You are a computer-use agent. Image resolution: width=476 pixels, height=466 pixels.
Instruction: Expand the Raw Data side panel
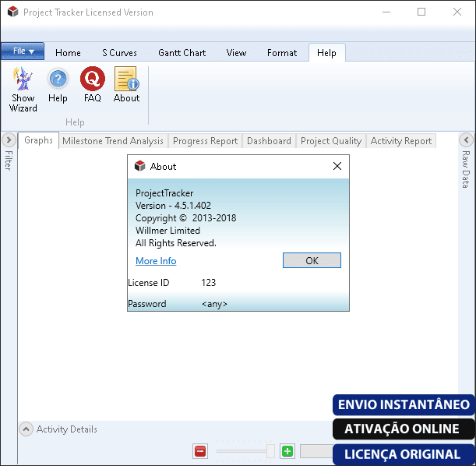tap(467, 140)
